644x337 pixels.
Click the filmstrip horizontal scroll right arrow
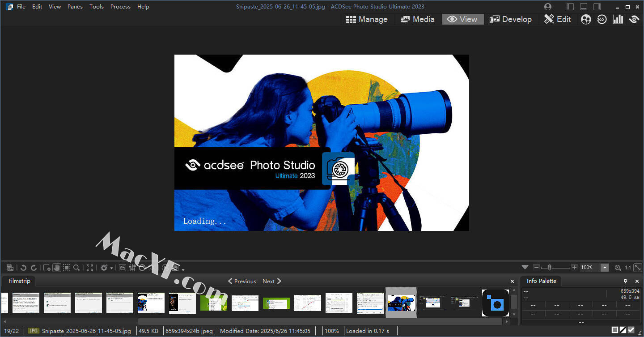(x=507, y=321)
